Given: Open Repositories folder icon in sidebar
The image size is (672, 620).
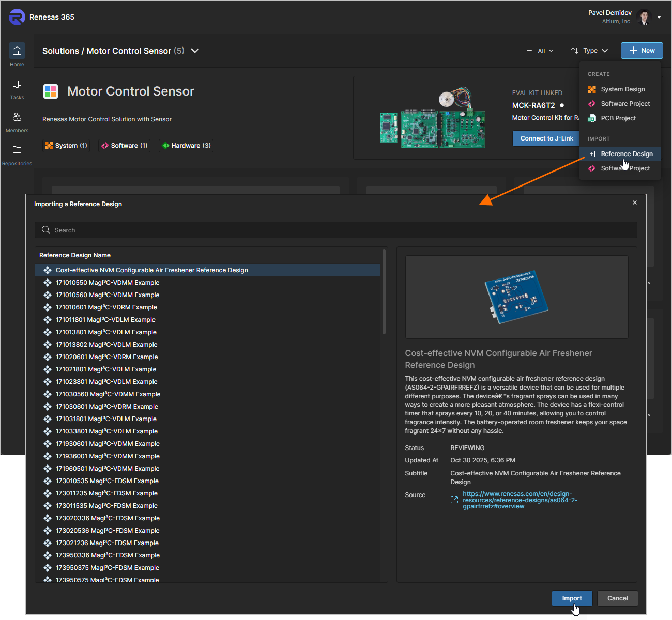Looking at the screenshot, I should coord(17,150).
